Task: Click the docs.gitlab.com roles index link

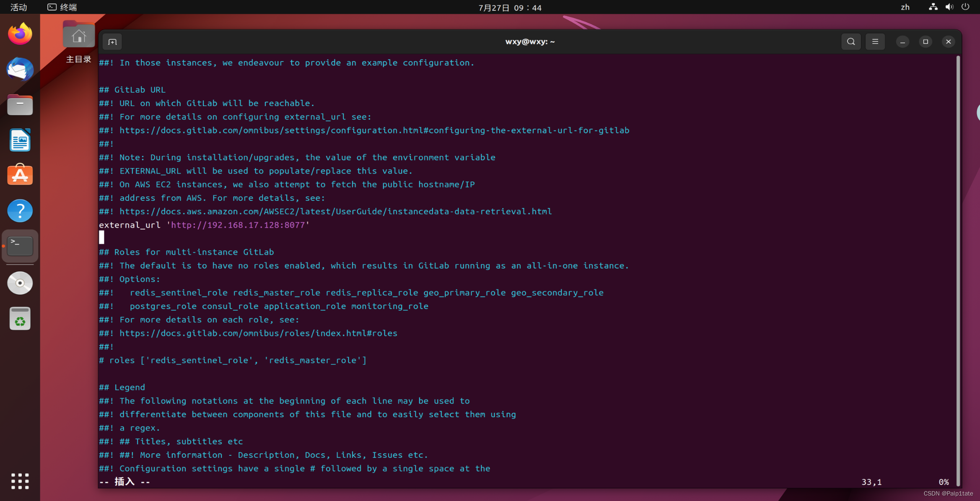Action: pos(258,333)
